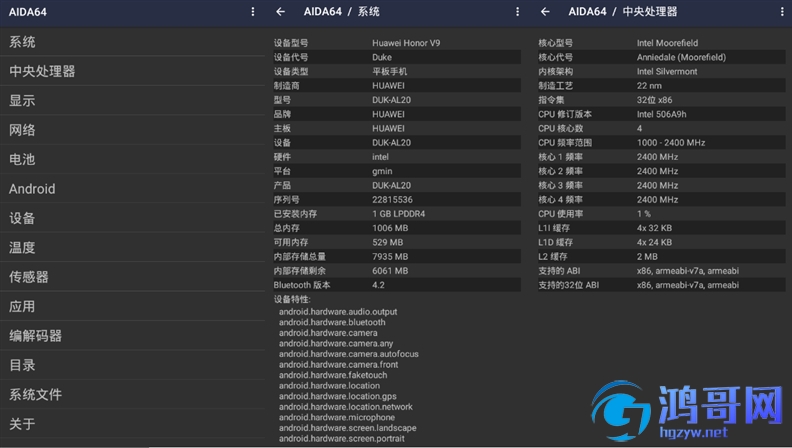
Task: Select the android.hardware.screen.landscape feature
Action: (348, 428)
